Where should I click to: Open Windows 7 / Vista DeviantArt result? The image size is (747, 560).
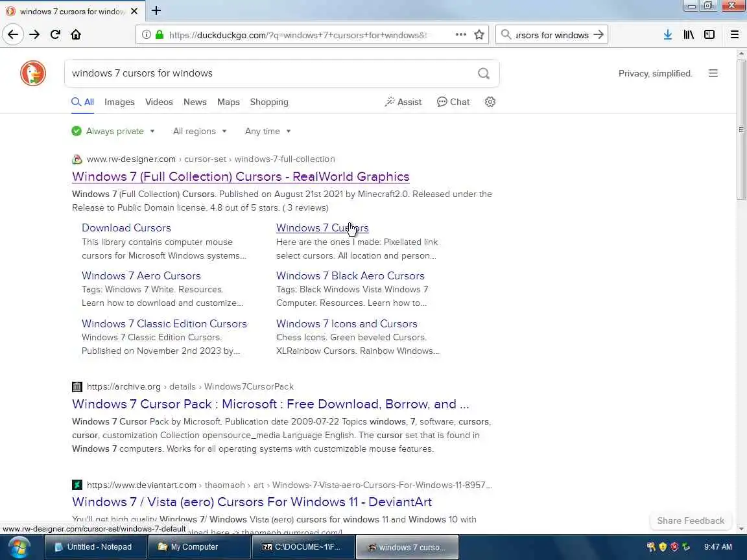coord(252,502)
